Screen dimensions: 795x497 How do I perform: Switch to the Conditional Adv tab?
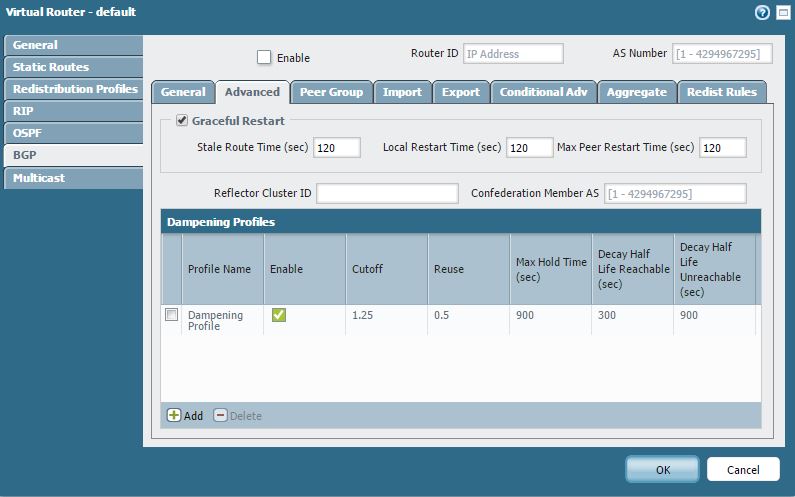click(x=544, y=92)
